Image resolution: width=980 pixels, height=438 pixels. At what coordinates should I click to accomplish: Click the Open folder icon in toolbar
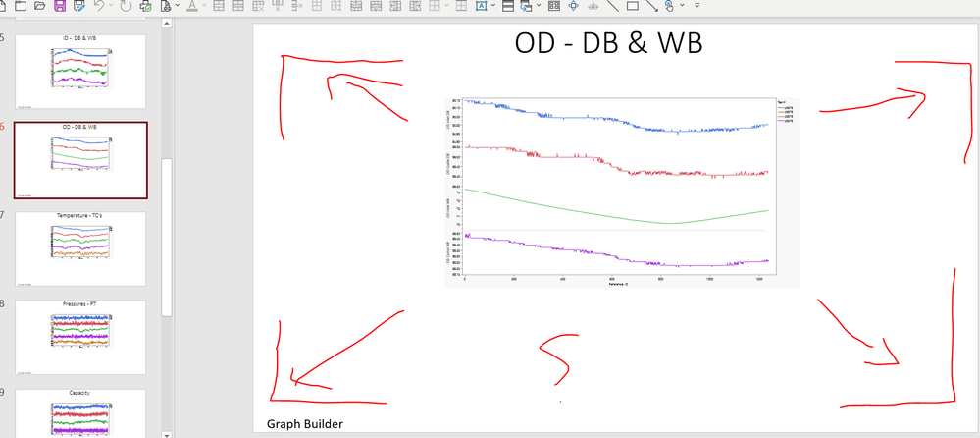[40, 6]
